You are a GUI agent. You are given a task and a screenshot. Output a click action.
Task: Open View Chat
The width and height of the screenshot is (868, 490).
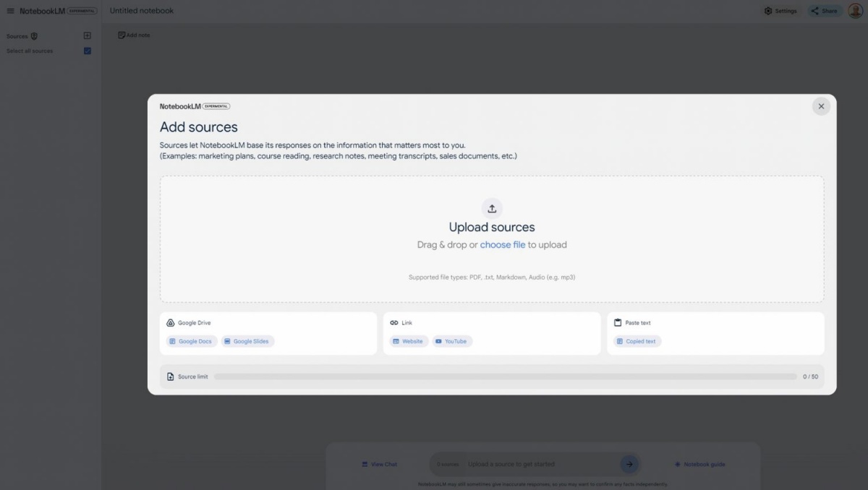pos(380,464)
